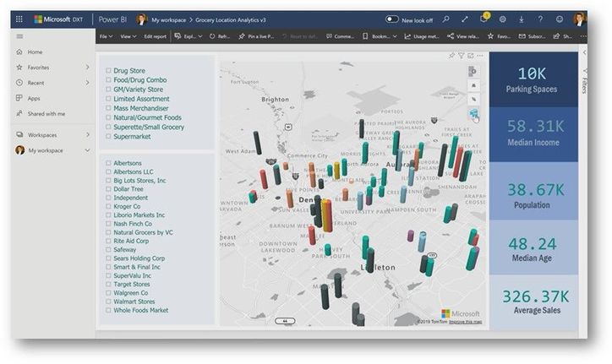Click Share button in toolbar
Screen dimensions: 612x364
(x=563, y=36)
